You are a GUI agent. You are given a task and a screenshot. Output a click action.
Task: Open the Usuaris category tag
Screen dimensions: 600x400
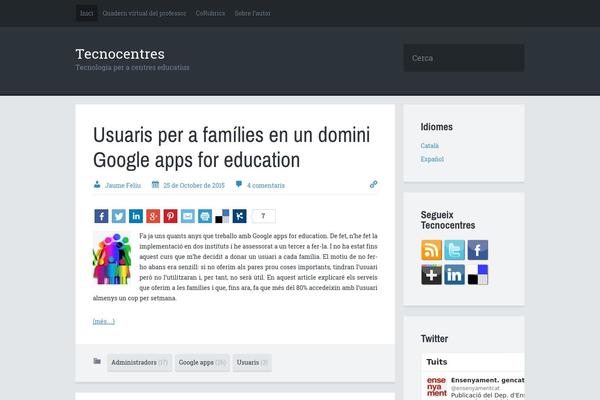(252, 362)
